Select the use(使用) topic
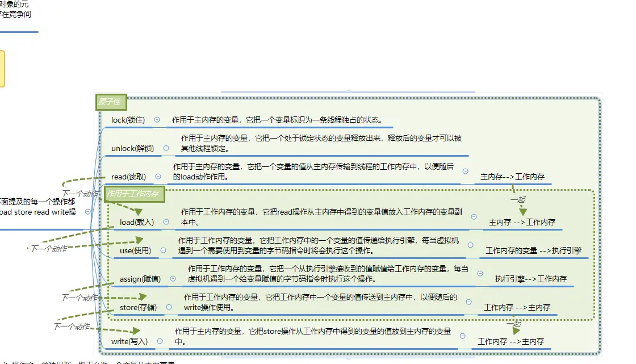The width and height of the screenshot is (636, 364). (x=136, y=251)
